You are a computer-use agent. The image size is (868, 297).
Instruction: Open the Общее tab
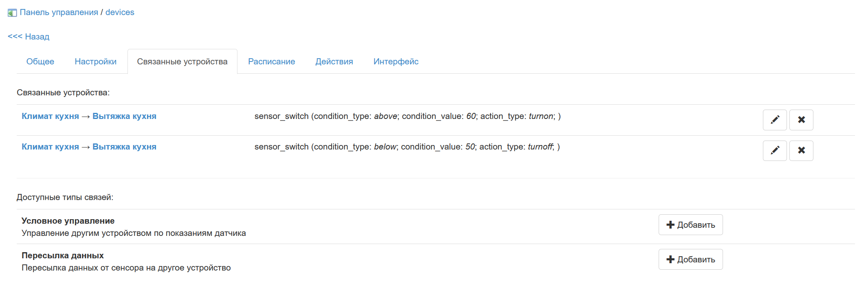(x=40, y=62)
